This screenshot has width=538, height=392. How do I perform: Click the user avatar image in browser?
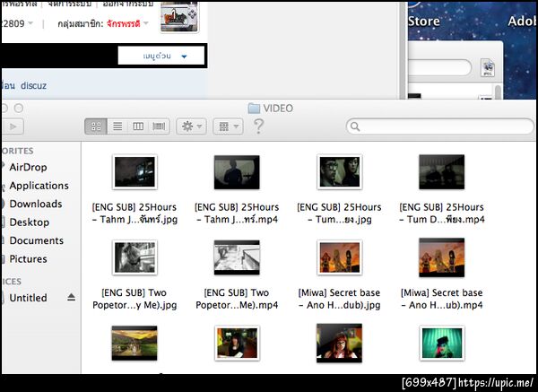[179, 17]
